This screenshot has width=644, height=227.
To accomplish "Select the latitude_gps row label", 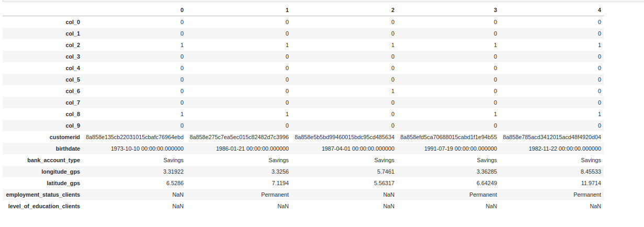I will tap(63, 183).
